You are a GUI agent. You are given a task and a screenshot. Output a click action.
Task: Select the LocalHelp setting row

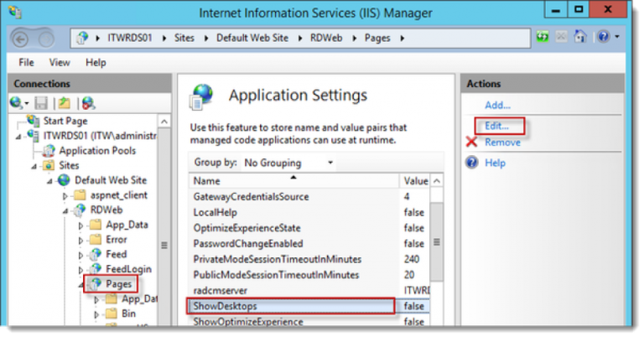tap(309, 212)
